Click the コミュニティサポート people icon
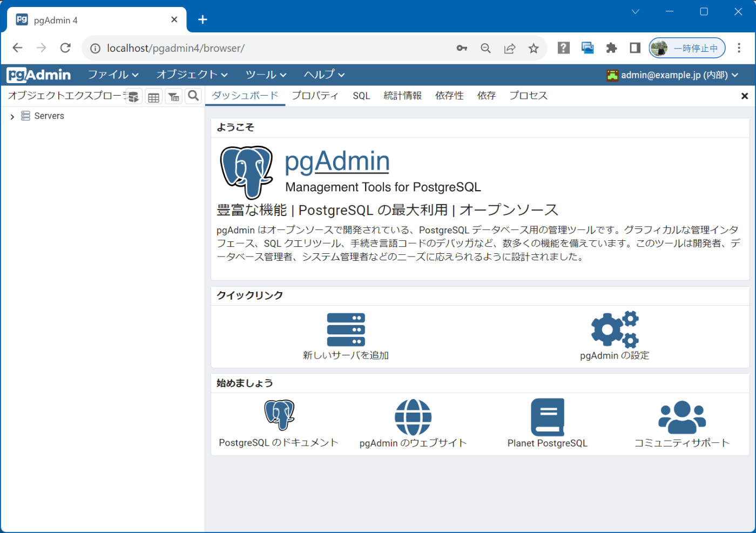Viewport: 756px width, 533px height. point(682,417)
